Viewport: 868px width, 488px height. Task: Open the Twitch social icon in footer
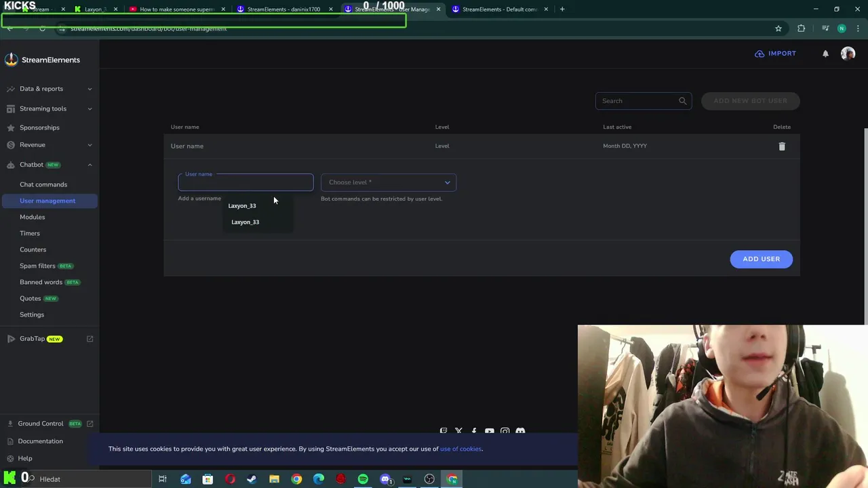tap(443, 431)
